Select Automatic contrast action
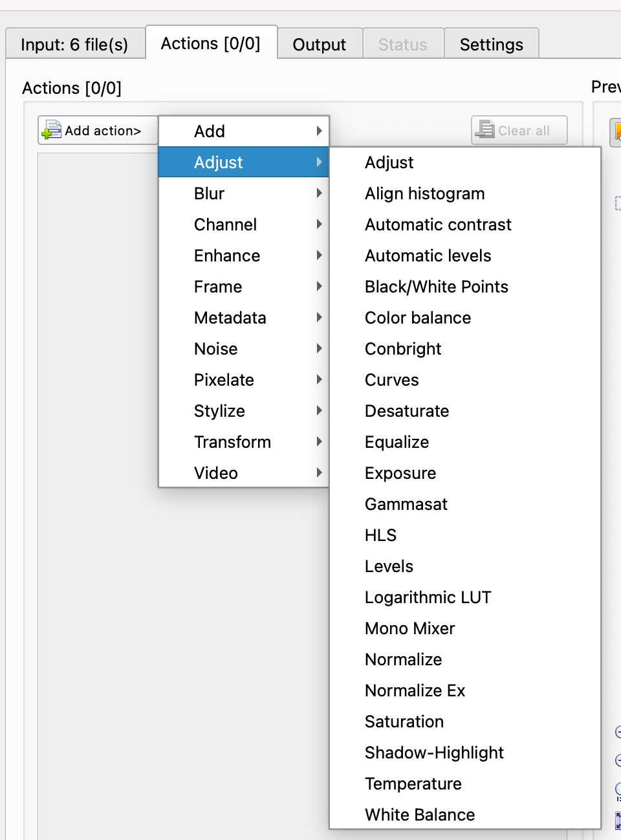Viewport: 621px width, 840px height. point(438,225)
